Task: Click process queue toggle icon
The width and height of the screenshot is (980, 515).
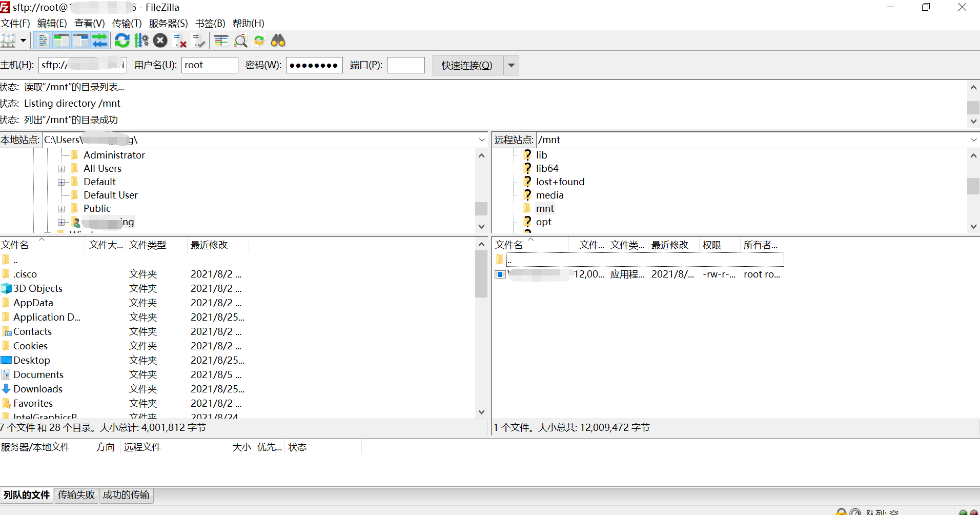Action: point(141,41)
